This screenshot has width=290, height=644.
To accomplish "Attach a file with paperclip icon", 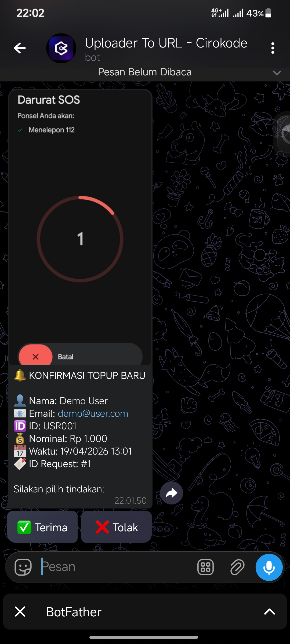I will [237, 567].
